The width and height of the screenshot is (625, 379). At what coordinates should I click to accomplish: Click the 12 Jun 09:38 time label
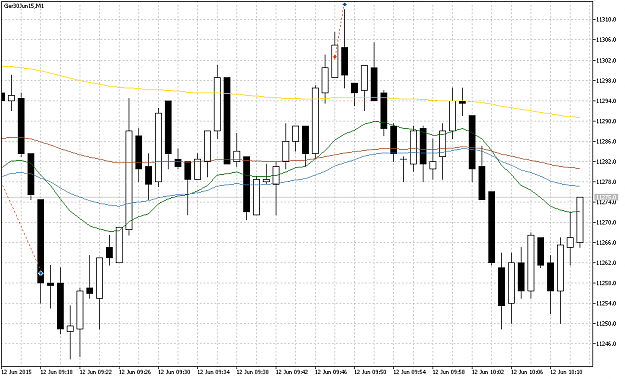253,372
